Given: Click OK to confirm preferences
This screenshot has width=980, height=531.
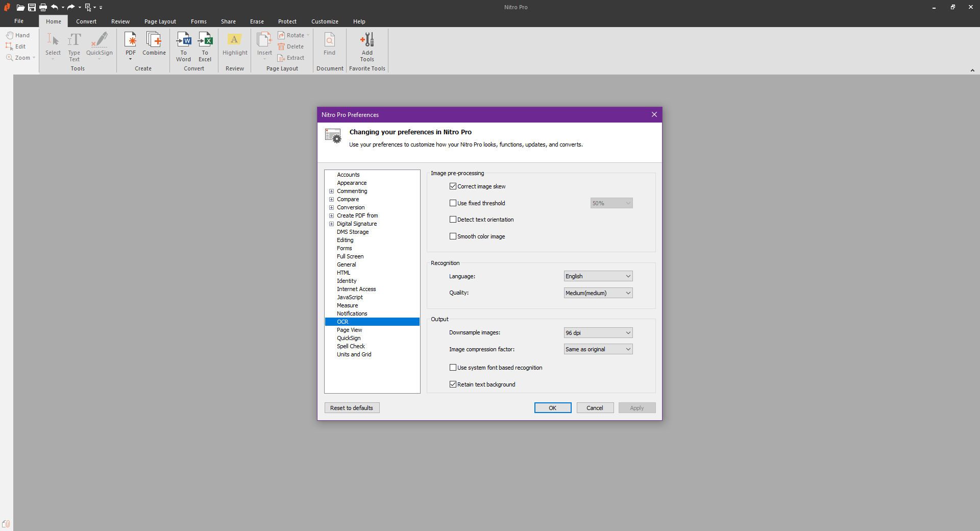Looking at the screenshot, I should pos(553,408).
